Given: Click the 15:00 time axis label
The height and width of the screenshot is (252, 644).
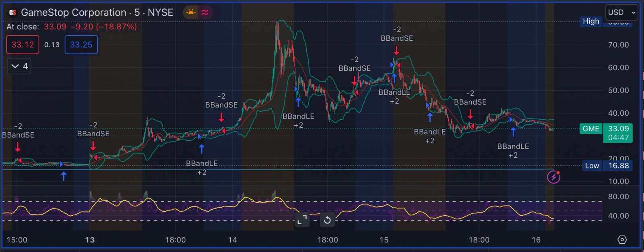Looking at the screenshot, I should 17,240.
